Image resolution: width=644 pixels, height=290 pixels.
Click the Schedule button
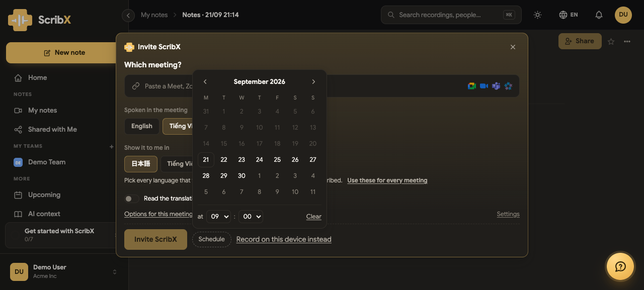pos(211,240)
